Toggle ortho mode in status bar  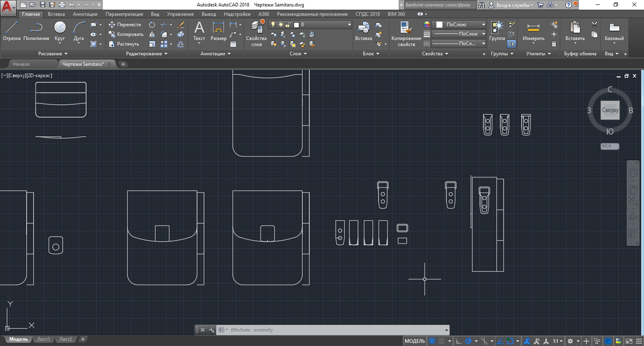pyautogui.click(x=459, y=341)
